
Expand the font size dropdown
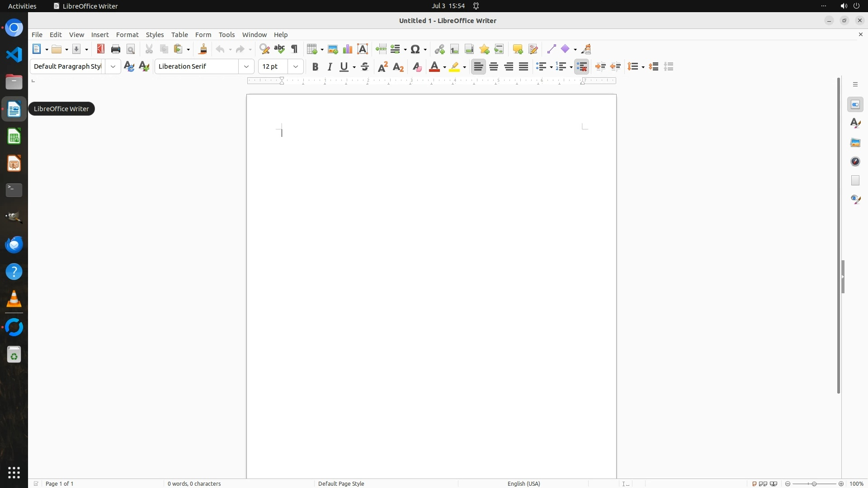[x=296, y=67]
